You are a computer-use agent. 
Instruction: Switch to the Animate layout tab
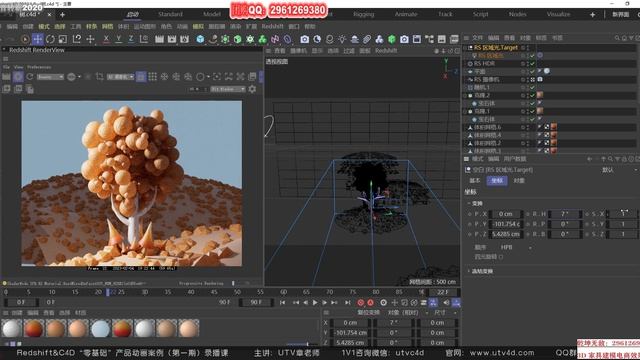pyautogui.click(x=406, y=14)
